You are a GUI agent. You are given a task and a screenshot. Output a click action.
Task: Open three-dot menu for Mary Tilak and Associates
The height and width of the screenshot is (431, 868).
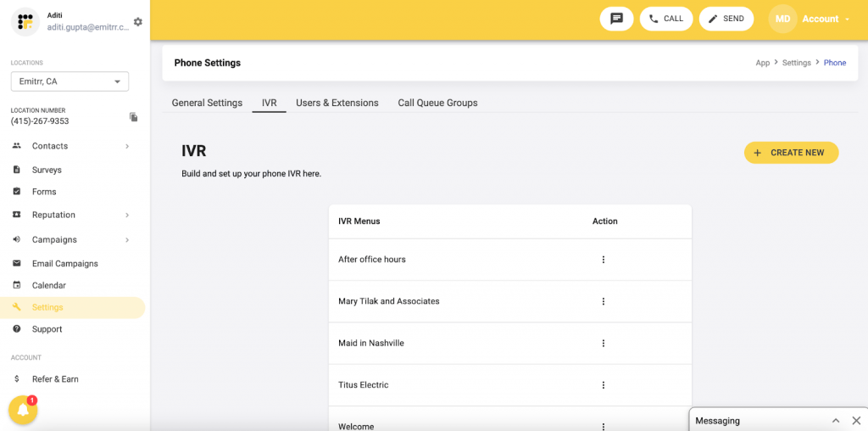(x=604, y=301)
